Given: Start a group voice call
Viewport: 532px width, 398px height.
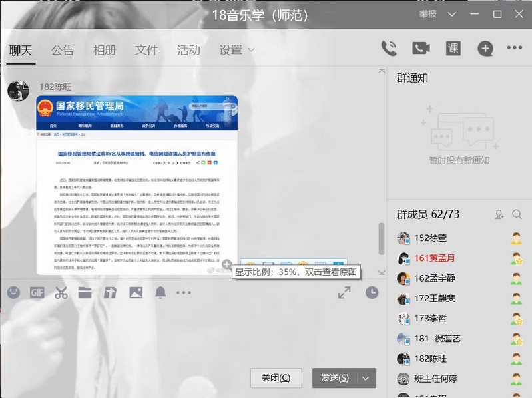Looking at the screenshot, I should click(x=388, y=48).
